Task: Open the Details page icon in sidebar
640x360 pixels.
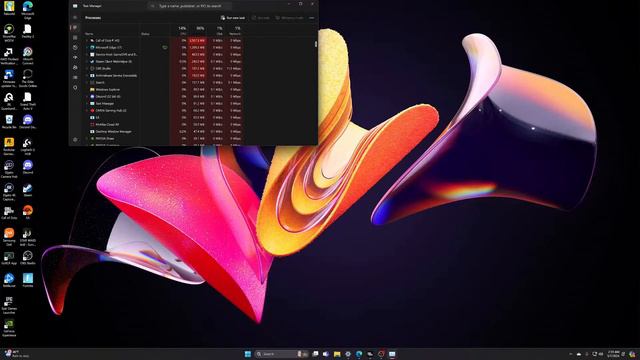Action: [75, 77]
